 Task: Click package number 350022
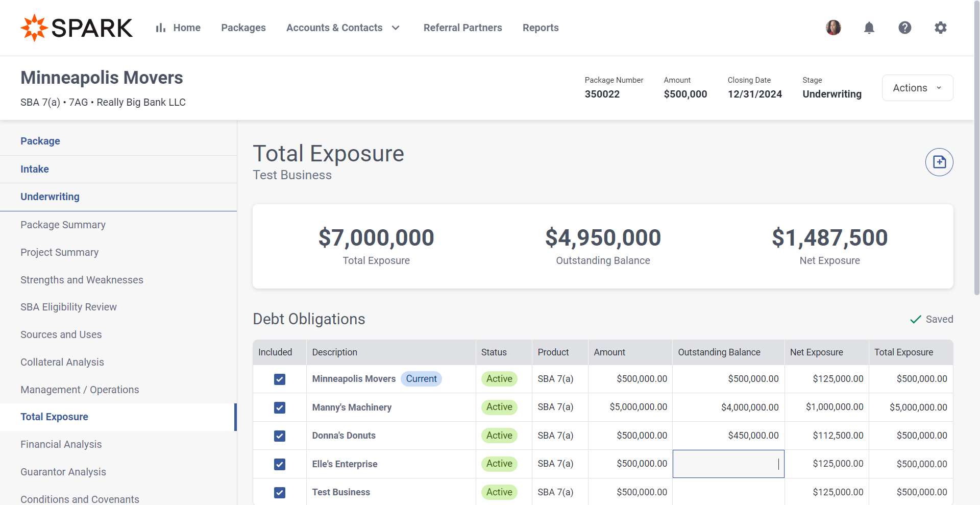pos(602,94)
